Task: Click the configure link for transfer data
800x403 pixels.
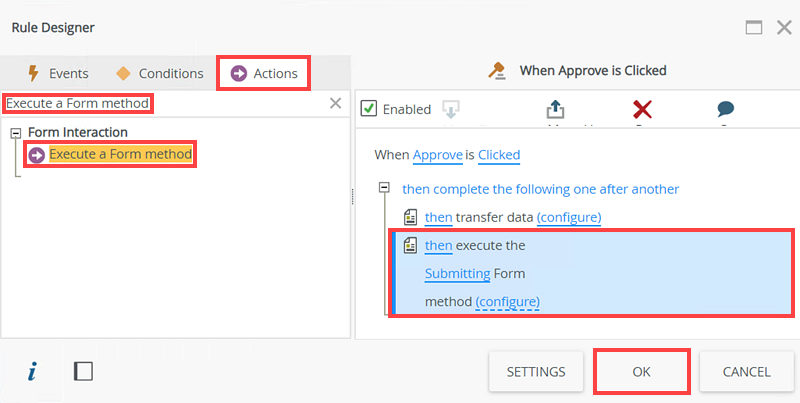Action: 568,217
